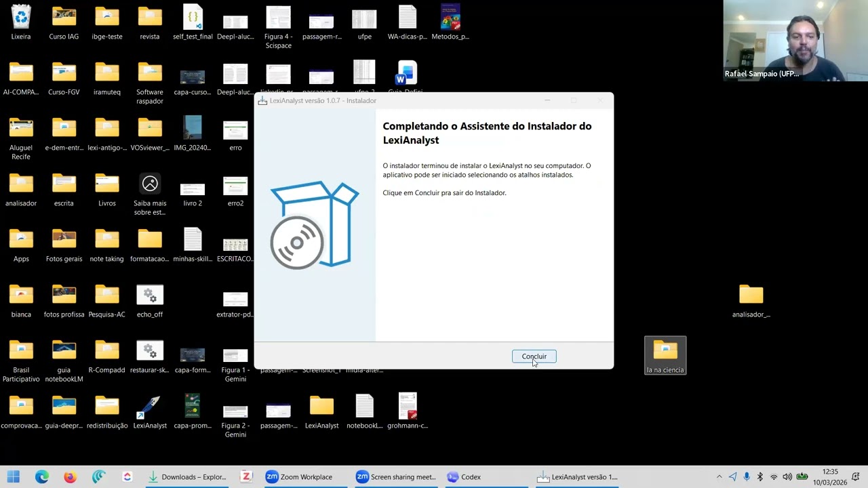Open Zotero from the taskbar

tap(246, 477)
